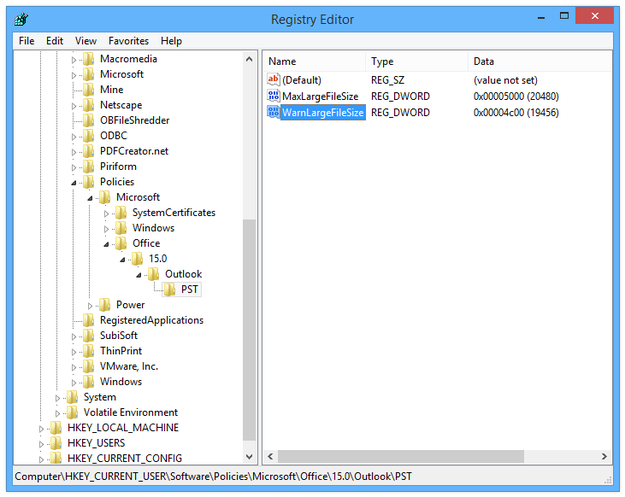Sort values by the Name column header
Viewport: 625px width, 497px height.
(314, 61)
